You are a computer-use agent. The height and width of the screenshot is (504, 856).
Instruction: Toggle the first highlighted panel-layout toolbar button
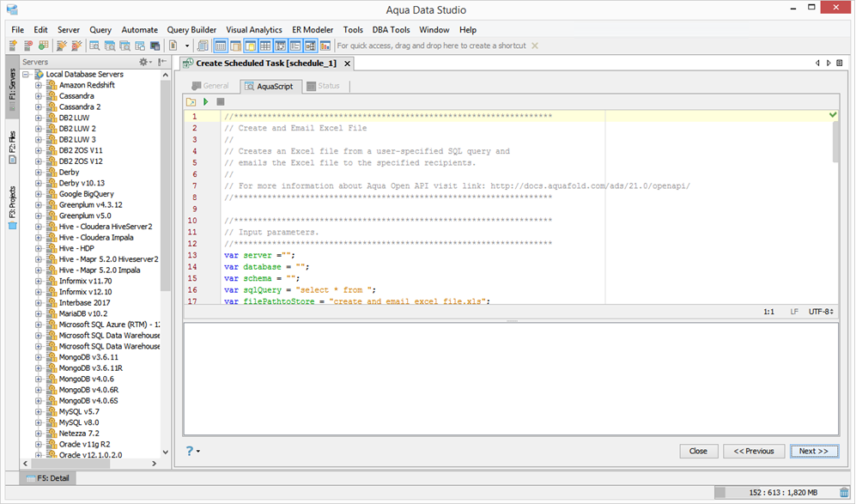(221, 46)
